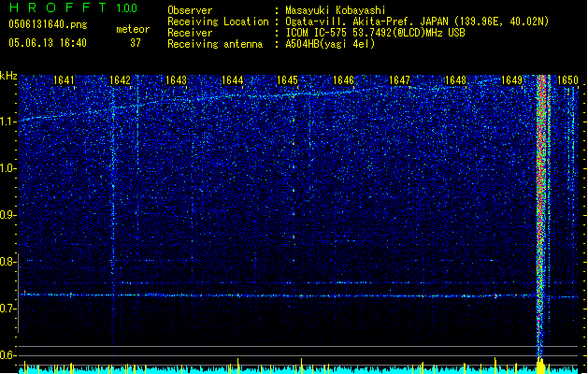Click the 1646 time marker
Viewport: 588px width, 374px height.
tap(343, 80)
